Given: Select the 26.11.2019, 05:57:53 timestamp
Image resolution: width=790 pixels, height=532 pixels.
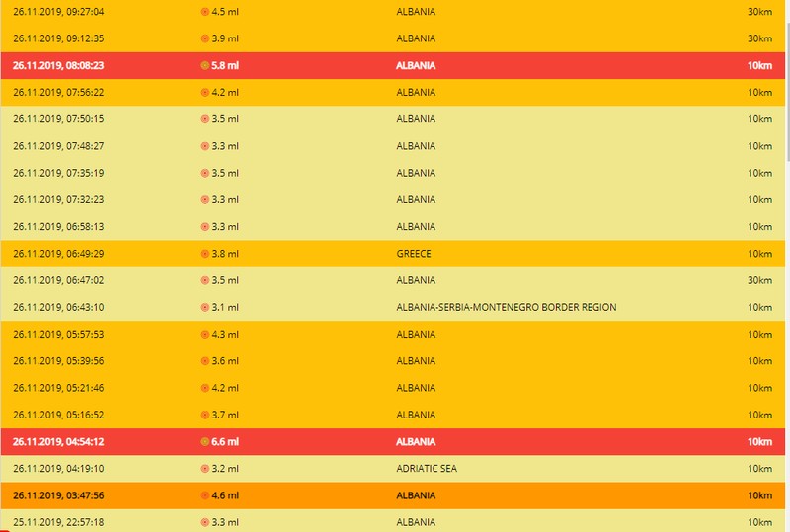Looking at the screenshot, I should (x=58, y=335).
